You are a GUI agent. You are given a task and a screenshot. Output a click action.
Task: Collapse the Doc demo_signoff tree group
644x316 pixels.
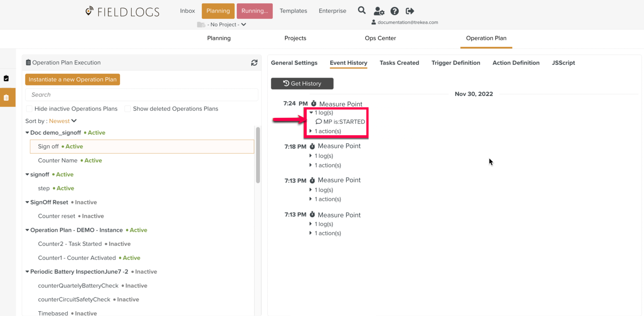tap(27, 133)
